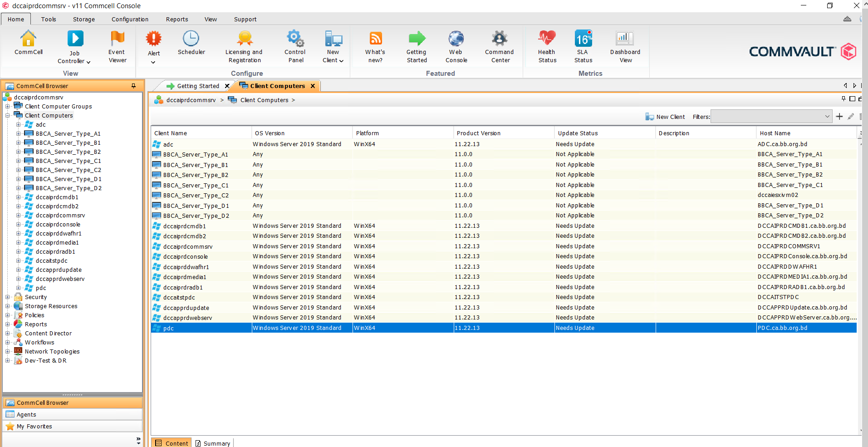
Task: Expand the Workflows tree node
Action: click(8, 342)
